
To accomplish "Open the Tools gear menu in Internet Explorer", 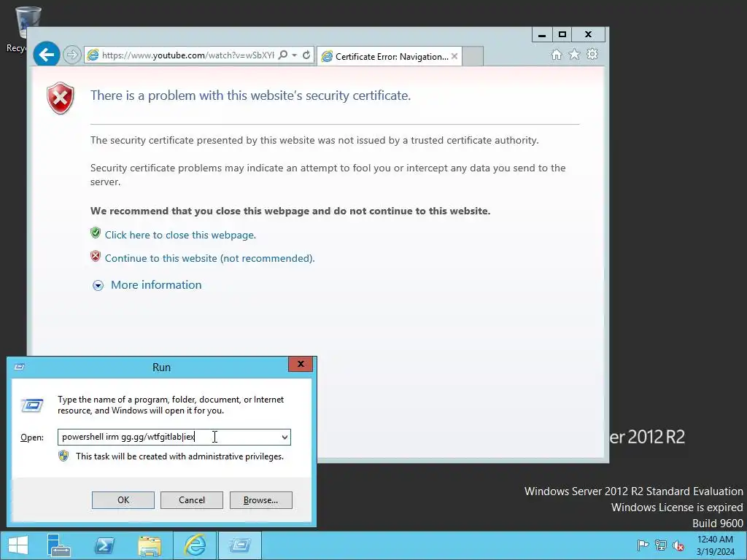I will click(x=592, y=54).
